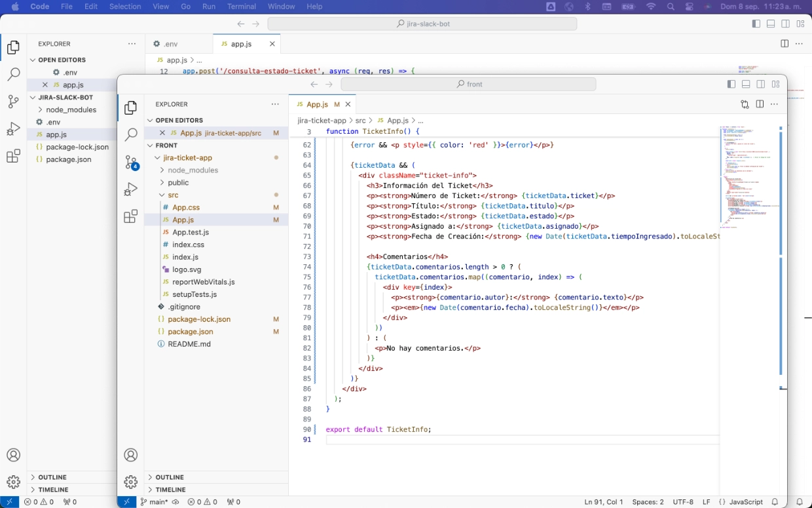Open Source Control view in front window
The image size is (812, 508).
tap(131, 163)
